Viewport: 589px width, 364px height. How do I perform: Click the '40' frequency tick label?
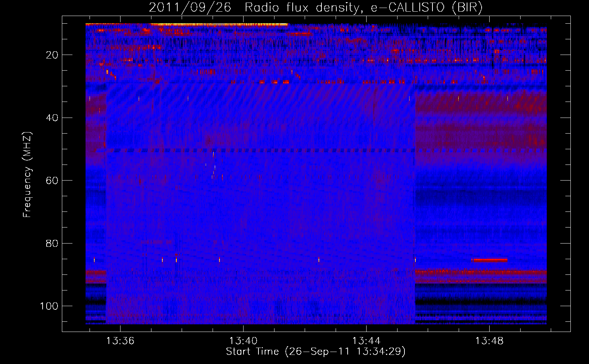[52, 118]
